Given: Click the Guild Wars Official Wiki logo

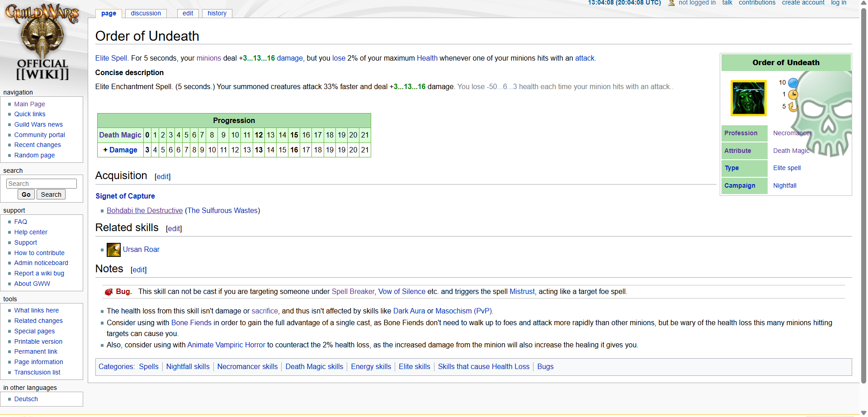Looking at the screenshot, I should pos(42,42).
